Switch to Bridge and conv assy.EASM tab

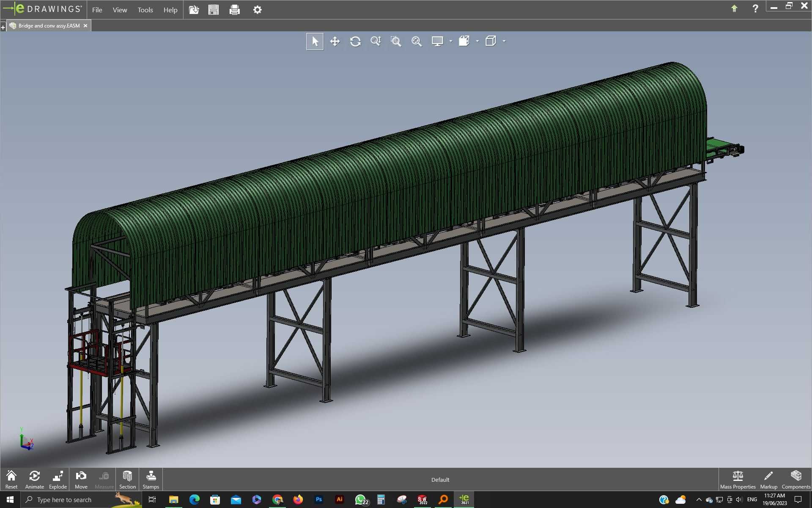pos(49,25)
